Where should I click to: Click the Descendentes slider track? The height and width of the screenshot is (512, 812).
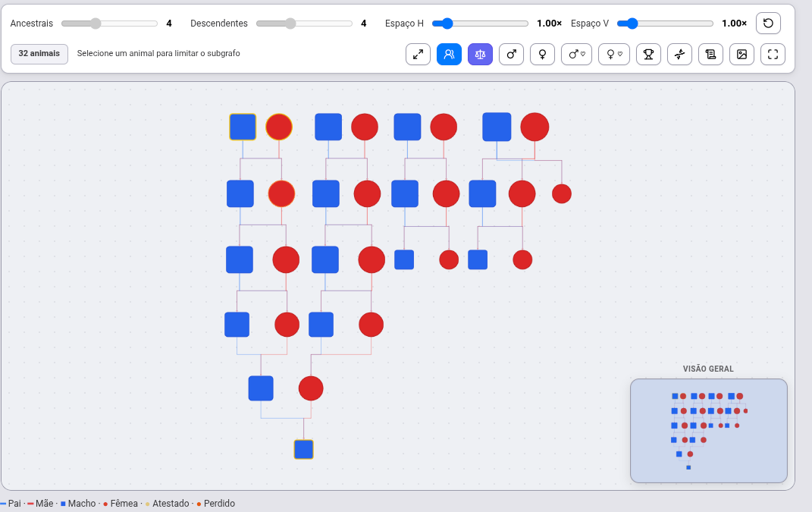(x=304, y=24)
